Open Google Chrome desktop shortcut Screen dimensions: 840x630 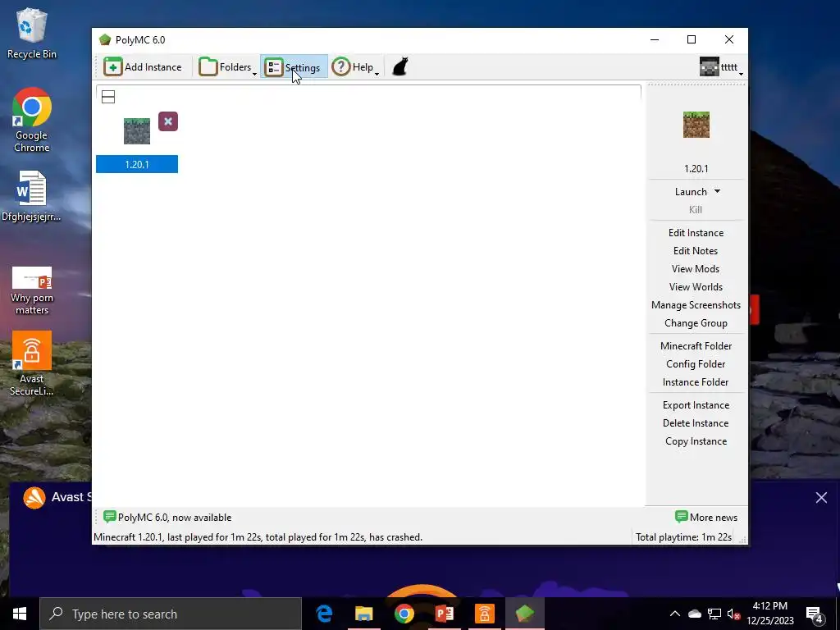pos(32,120)
